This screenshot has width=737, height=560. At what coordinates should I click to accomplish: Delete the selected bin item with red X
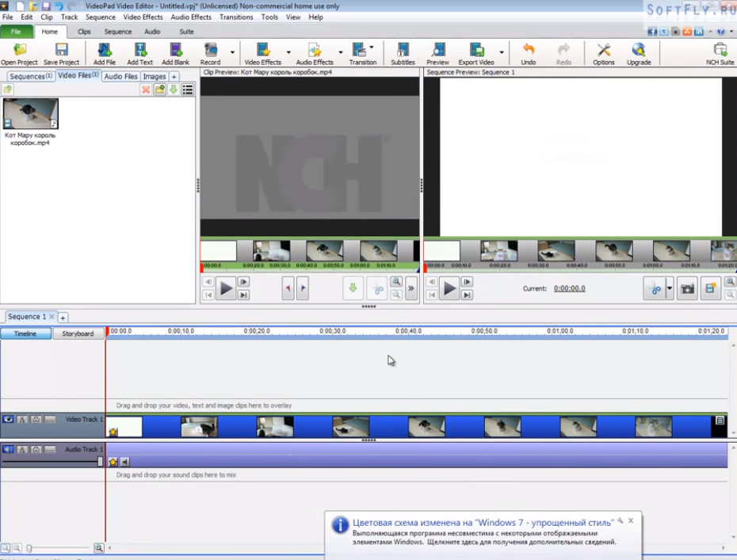click(x=146, y=90)
